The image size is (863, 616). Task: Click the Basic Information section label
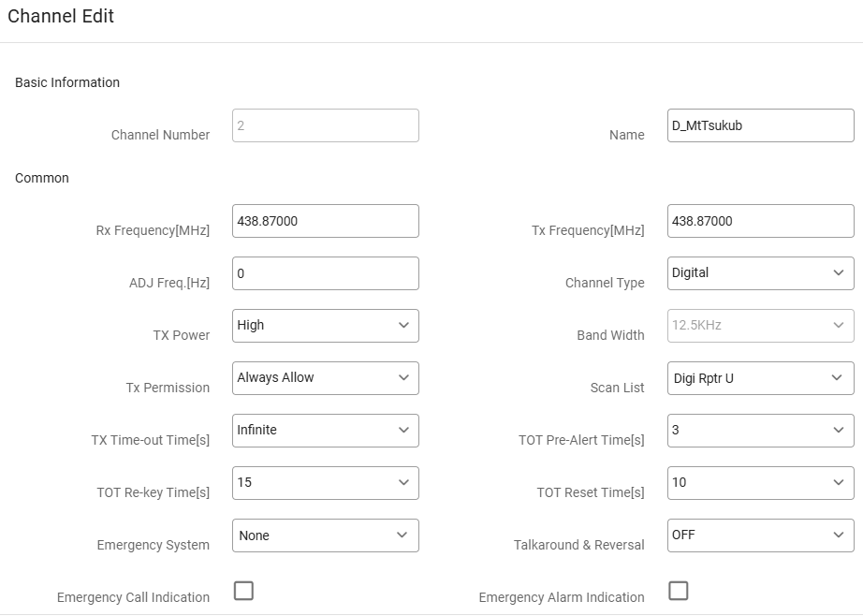67,82
